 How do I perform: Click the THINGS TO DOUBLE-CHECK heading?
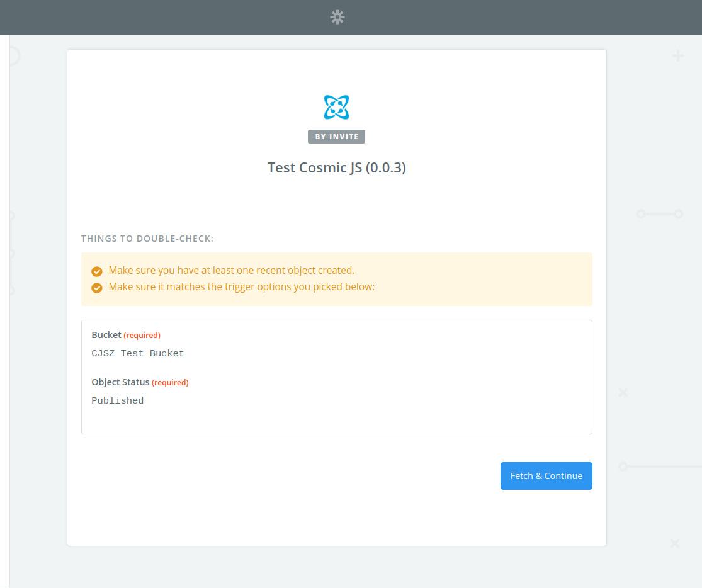click(147, 239)
